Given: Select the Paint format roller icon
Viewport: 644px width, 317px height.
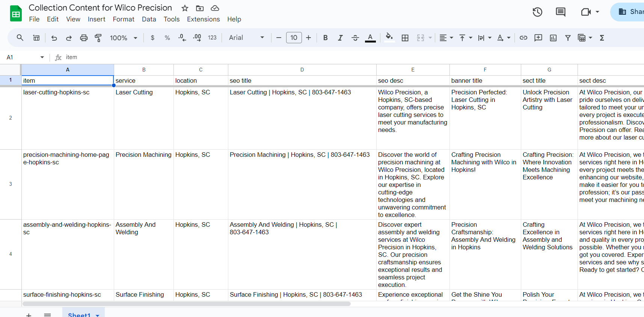Looking at the screenshot, I should point(98,38).
